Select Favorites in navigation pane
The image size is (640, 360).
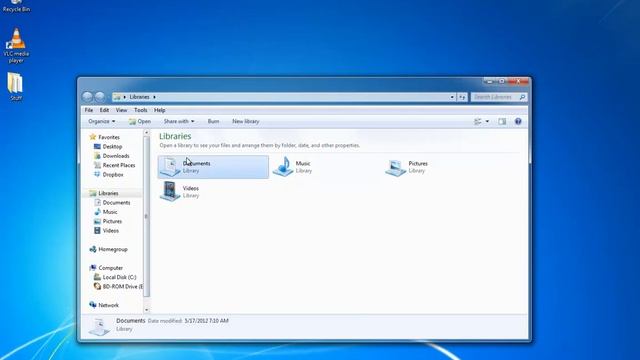(105, 137)
